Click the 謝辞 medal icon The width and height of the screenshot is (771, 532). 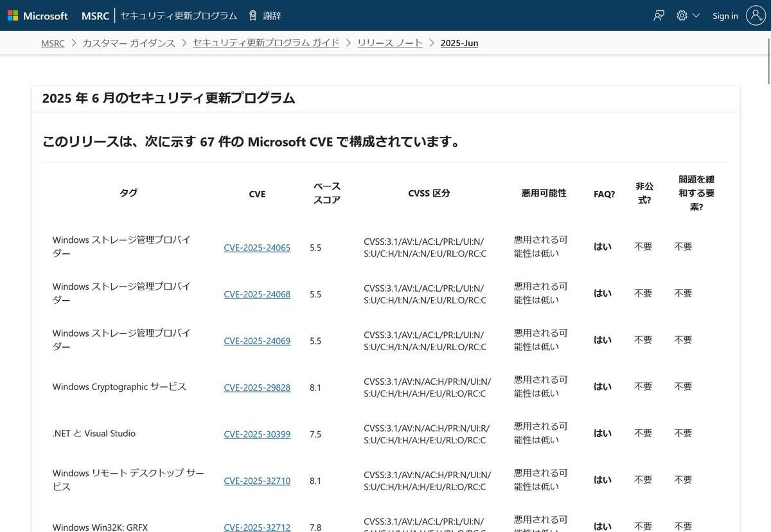[253, 15]
